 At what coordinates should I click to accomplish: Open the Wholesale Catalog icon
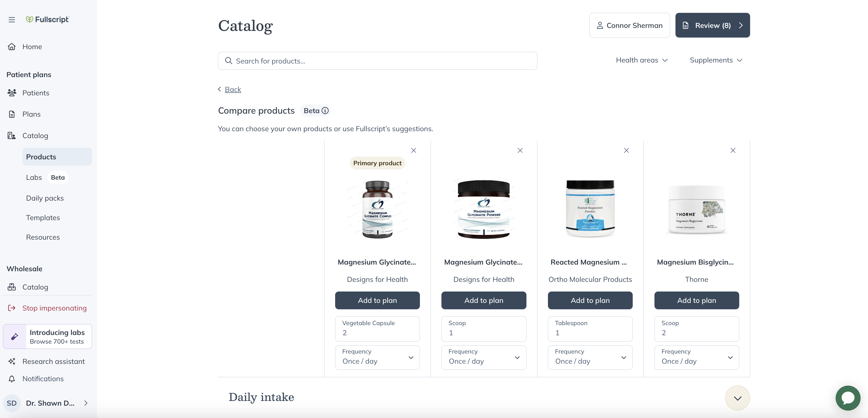point(12,287)
